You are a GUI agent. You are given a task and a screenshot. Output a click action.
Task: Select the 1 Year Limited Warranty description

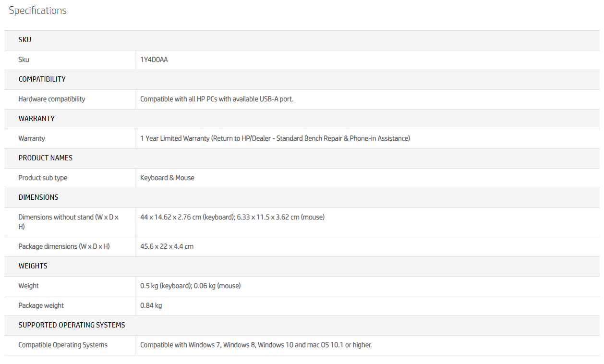point(275,138)
